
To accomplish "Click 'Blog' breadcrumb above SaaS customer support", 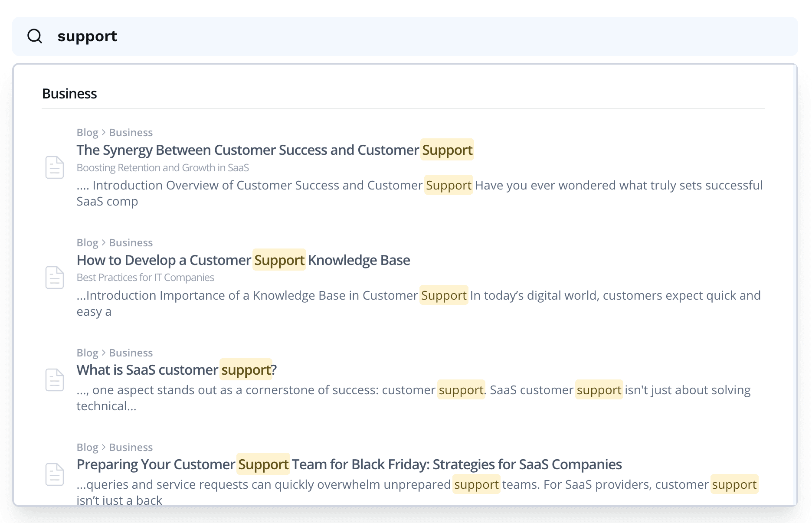I will click(x=87, y=353).
